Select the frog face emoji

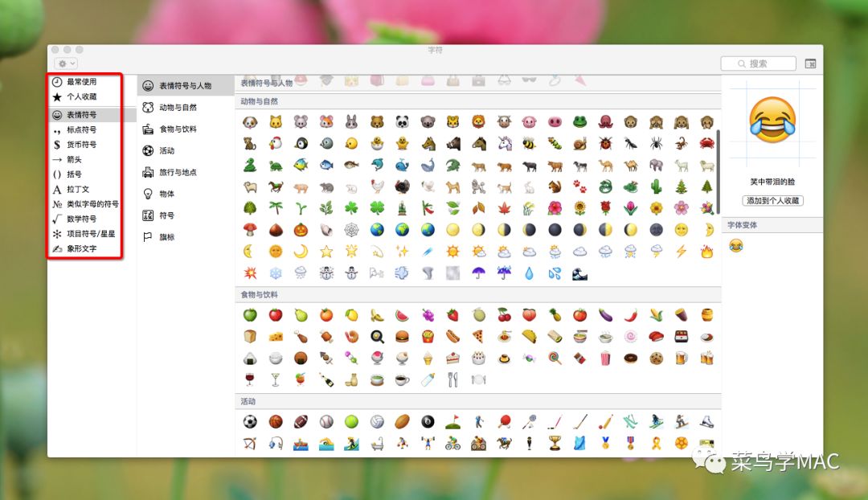pos(579,122)
